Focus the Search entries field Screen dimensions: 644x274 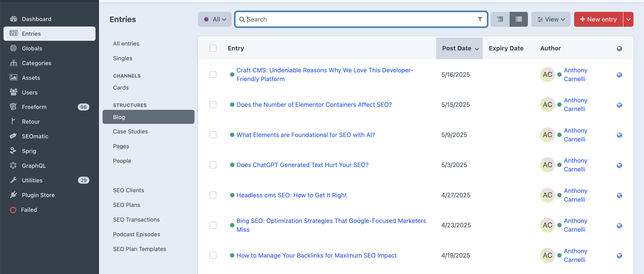tap(361, 19)
